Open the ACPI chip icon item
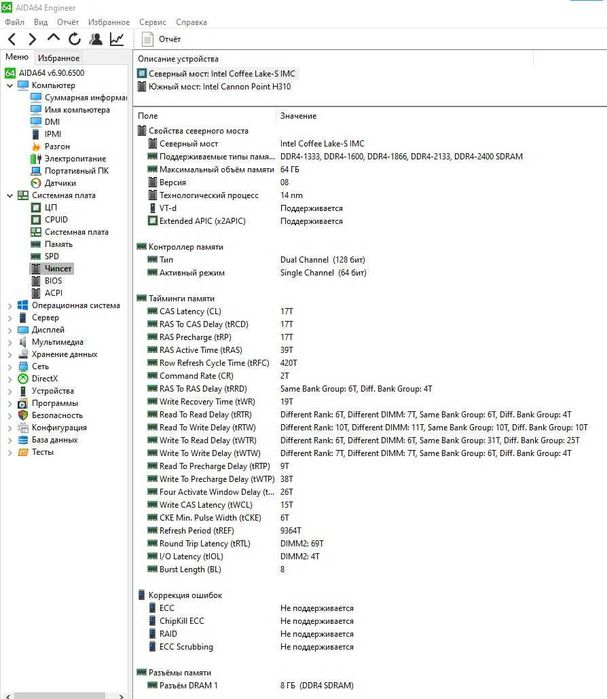The width and height of the screenshot is (607, 699). pyautogui.click(x=47, y=293)
